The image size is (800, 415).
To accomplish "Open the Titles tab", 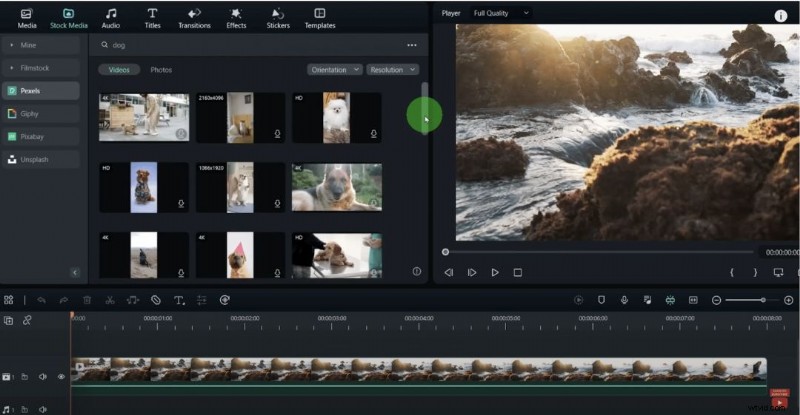I will coord(152,18).
